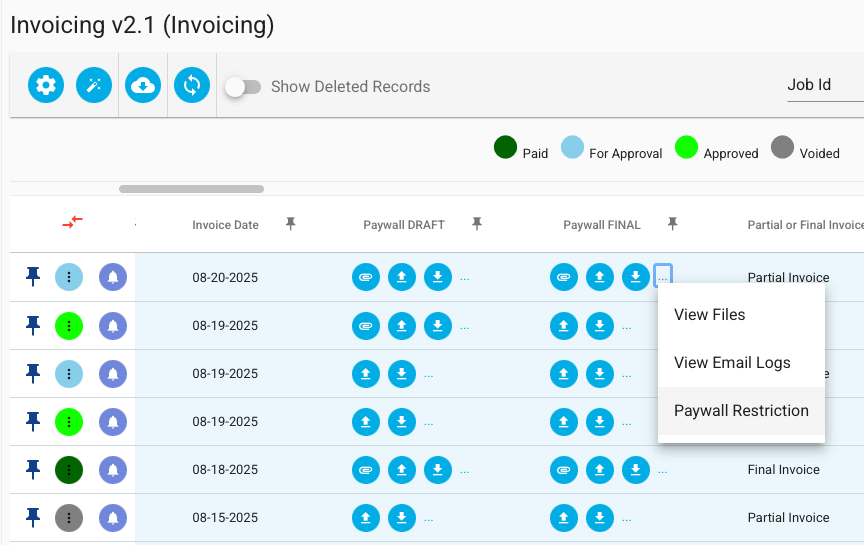Click the Job Id search field
The height and width of the screenshot is (545, 864).
coord(825,85)
